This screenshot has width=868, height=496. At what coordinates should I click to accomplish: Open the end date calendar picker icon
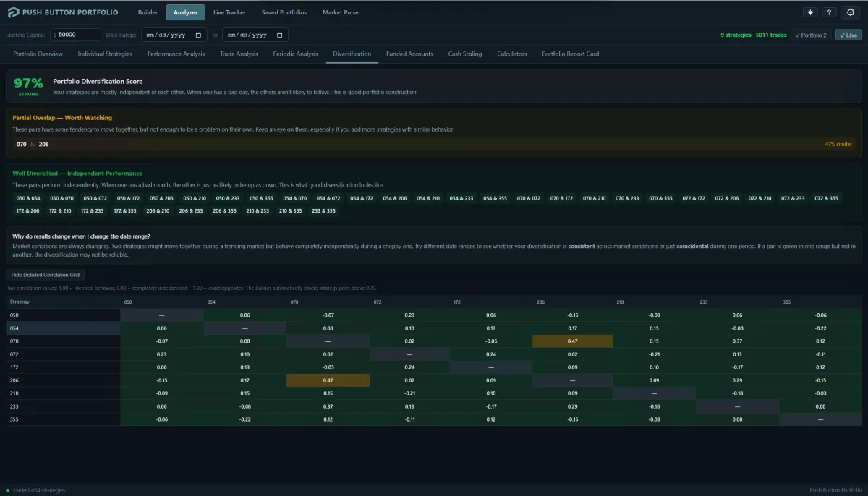[279, 35]
